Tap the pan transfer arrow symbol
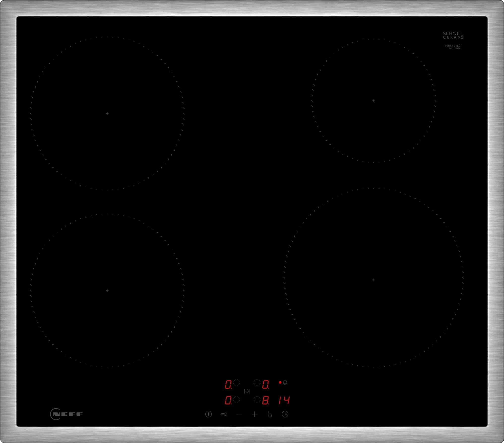Screen dimensions: 504x443 tap(247, 391)
